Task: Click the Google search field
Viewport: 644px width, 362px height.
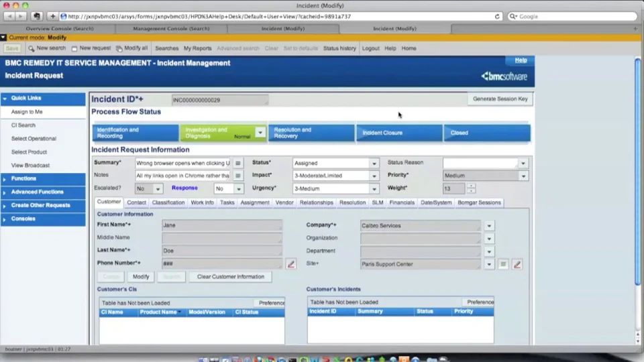Action: [572, 16]
